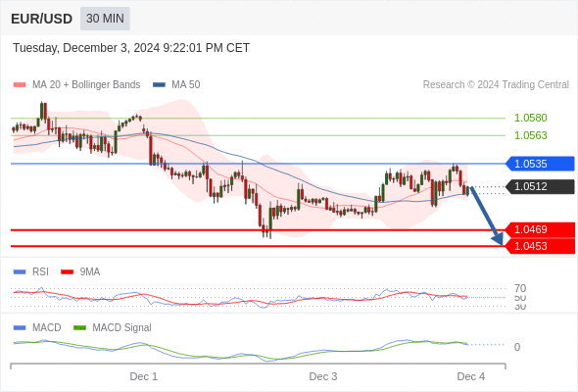Screen dimensions: 578x392
Task: Click the MACD Signal legend swatch
Action: (x=79, y=328)
